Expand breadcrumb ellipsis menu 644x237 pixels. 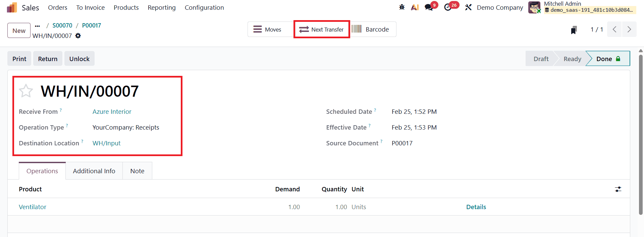click(x=37, y=26)
